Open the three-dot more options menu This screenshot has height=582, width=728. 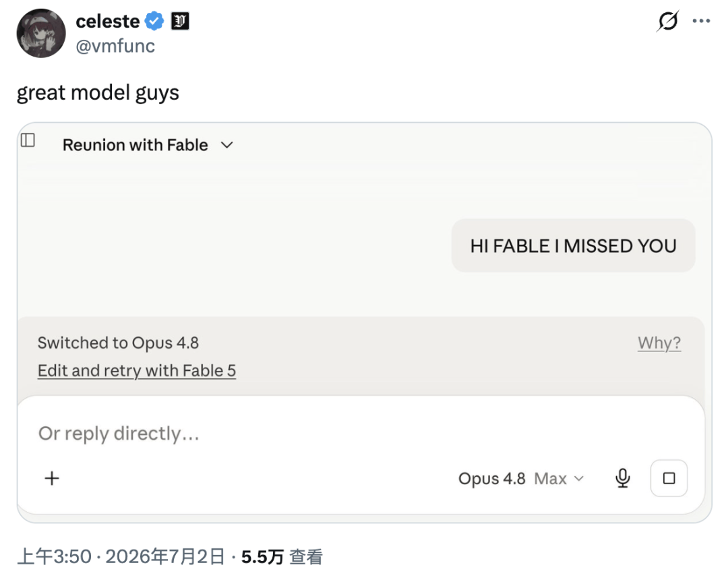pyautogui.click(x=701, y=21)
